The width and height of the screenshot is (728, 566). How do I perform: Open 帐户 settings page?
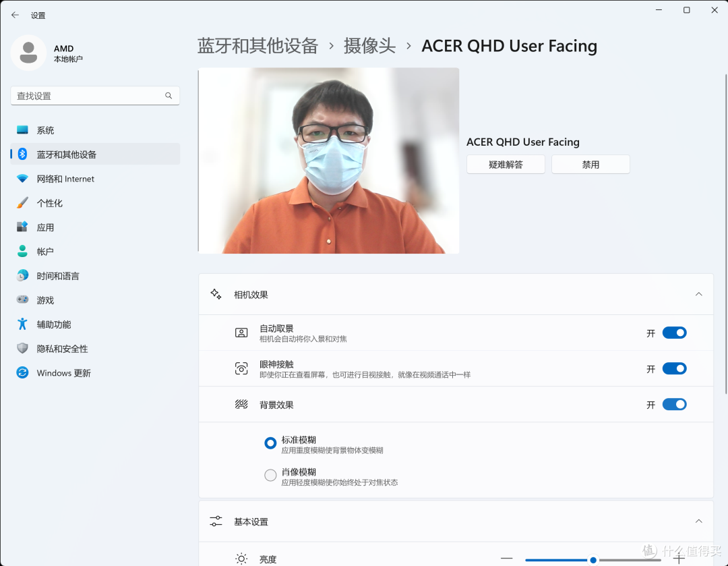[x=95, y=251]
